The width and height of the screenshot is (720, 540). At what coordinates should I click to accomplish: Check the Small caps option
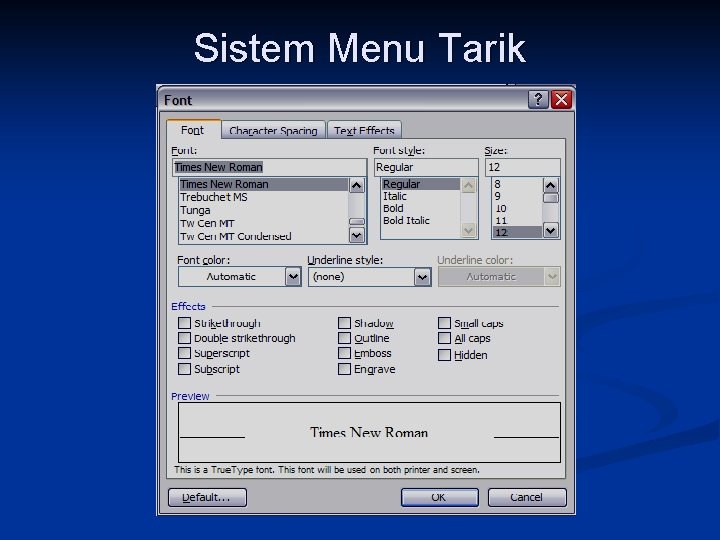tap(444, 323)
